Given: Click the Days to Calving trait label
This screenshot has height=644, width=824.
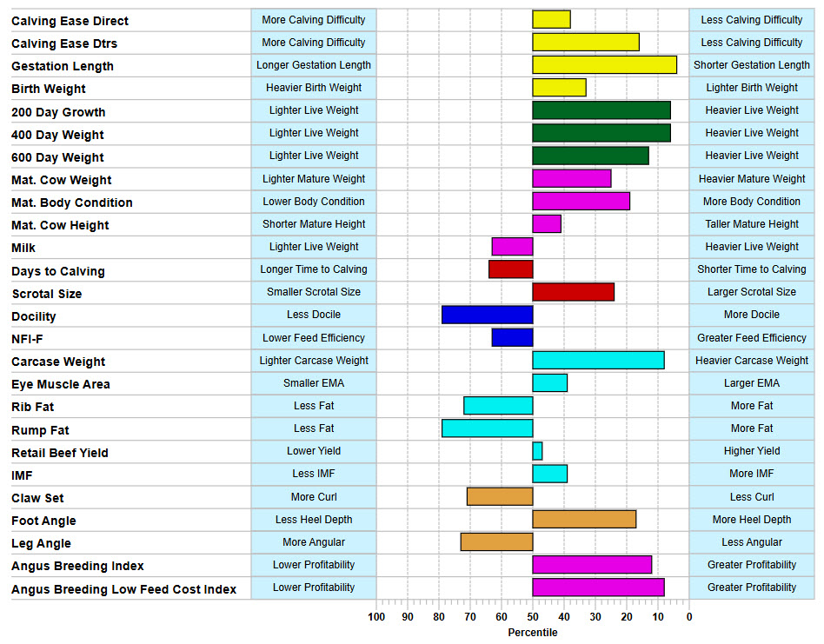Looking at the screenshot, I should click(58, 271).
